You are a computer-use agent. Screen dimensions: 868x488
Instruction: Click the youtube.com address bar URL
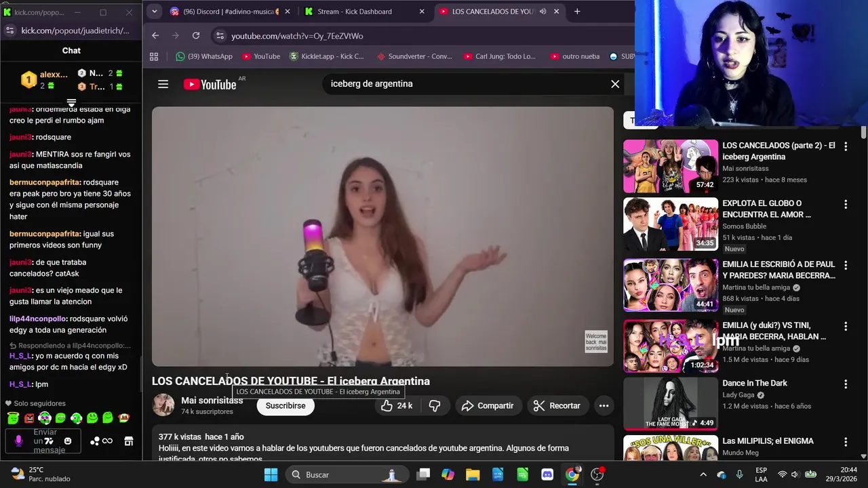coord(297,36)
